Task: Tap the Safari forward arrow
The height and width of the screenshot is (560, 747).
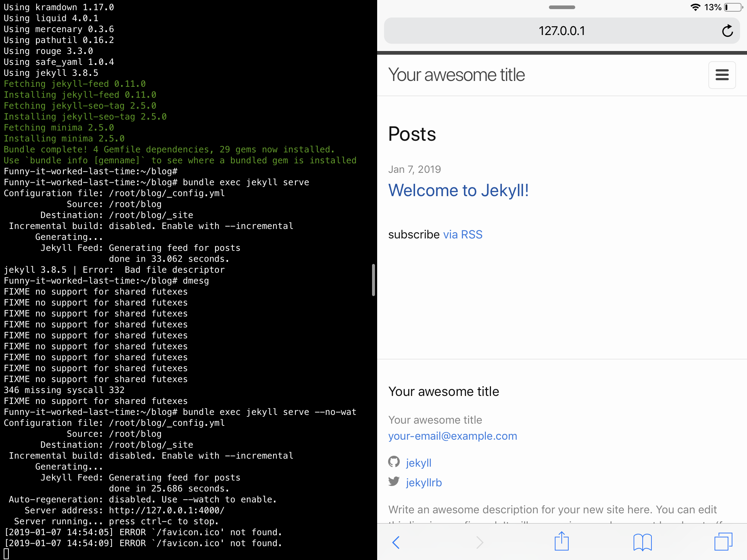Action: click(x=480, y=542)
